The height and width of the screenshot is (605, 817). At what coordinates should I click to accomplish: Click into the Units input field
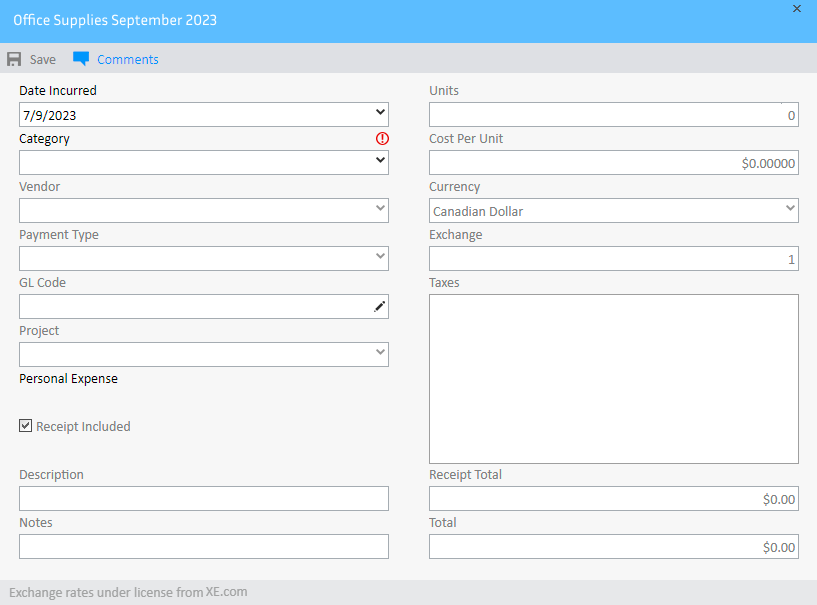pos(612,115)
